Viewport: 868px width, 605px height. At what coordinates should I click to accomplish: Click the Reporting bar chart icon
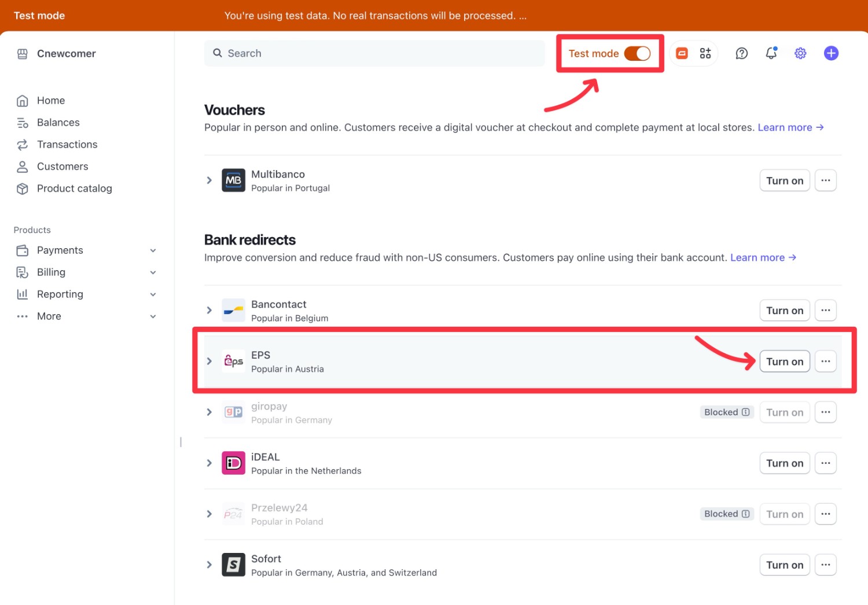[23, 294]
